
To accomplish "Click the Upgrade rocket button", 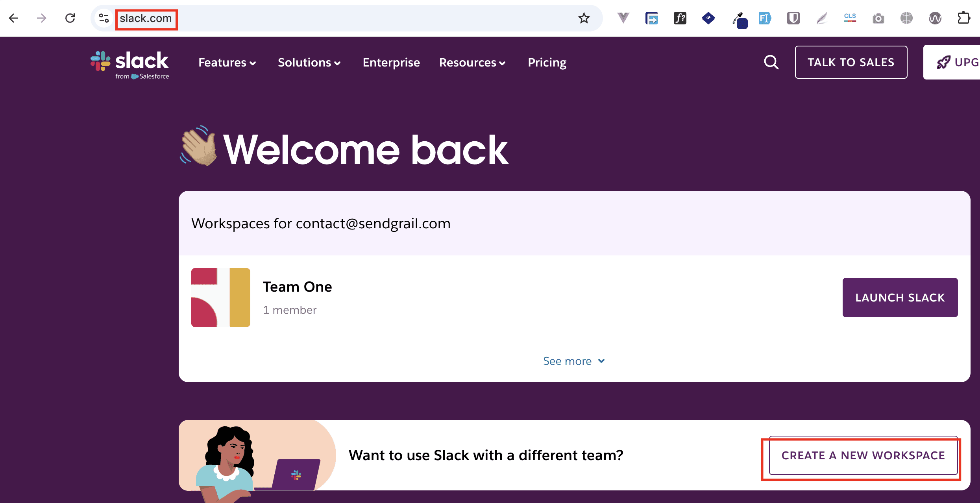I will point(952,62).
